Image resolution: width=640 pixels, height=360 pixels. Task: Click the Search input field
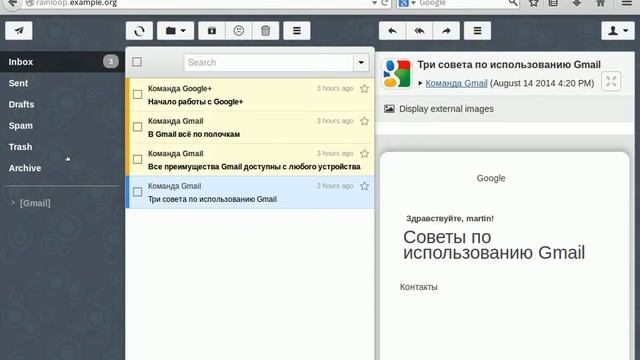click(x=269, y=62)
